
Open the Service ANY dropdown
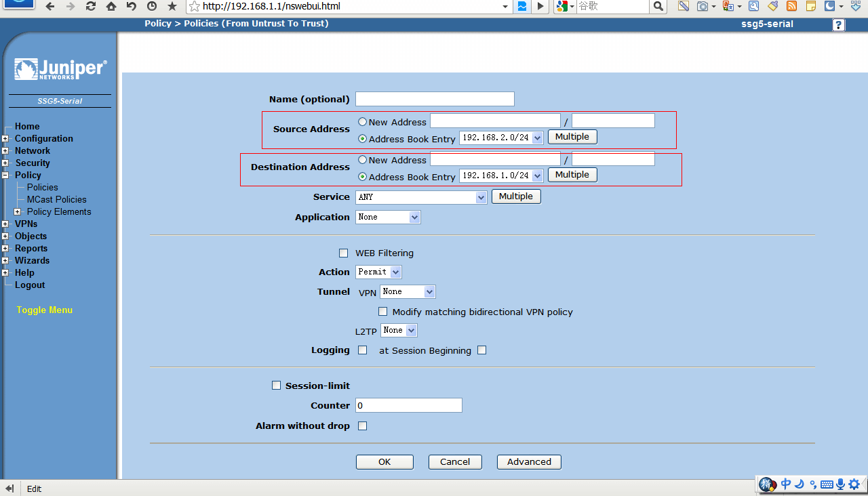(421, 197)
